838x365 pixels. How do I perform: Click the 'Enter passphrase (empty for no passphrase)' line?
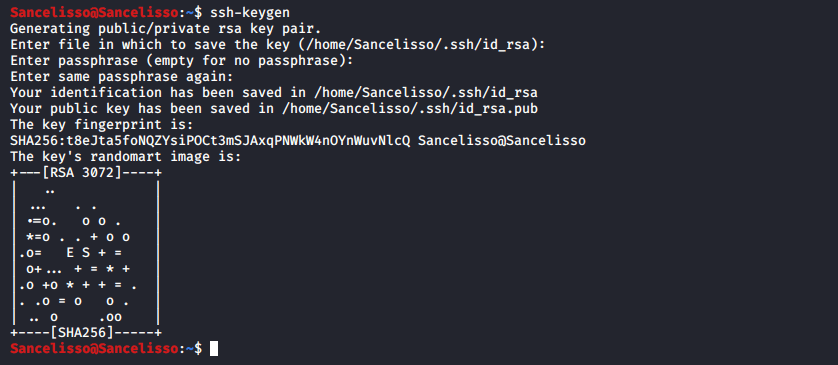tap(182, 60)
